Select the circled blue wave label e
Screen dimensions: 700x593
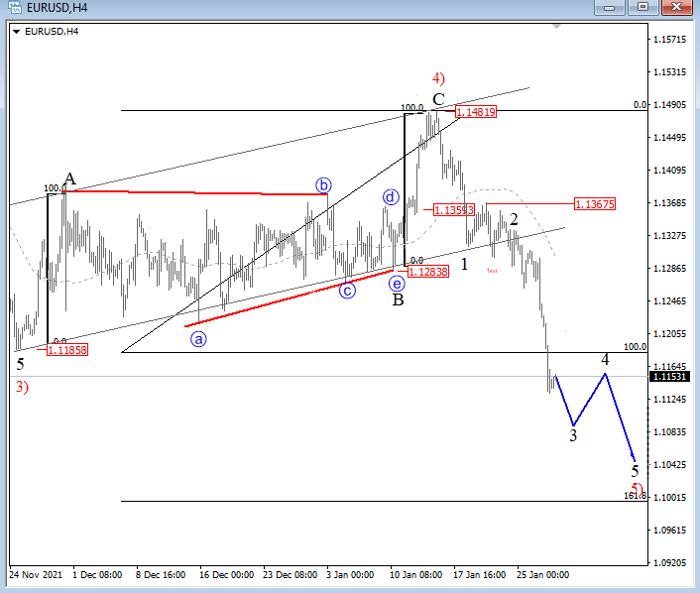[x=397, y=284]
